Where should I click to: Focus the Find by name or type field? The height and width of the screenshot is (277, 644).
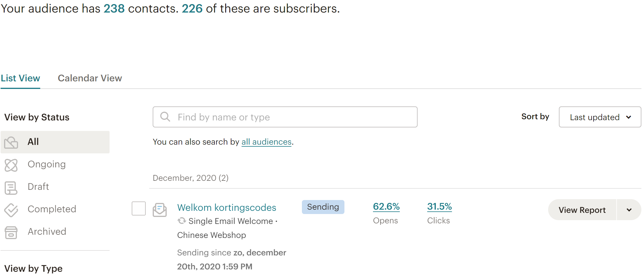click(285, 117)
